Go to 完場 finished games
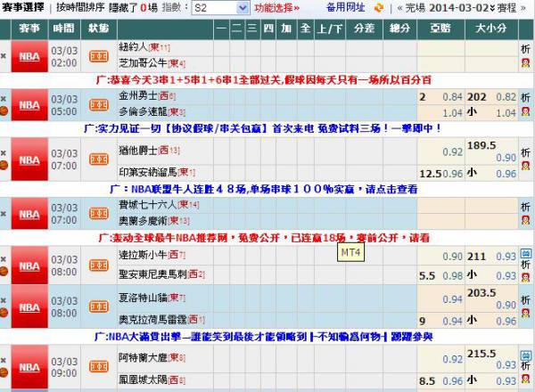Image resolution: width=535 pixels, height=392 pixels. click(416, 7)
